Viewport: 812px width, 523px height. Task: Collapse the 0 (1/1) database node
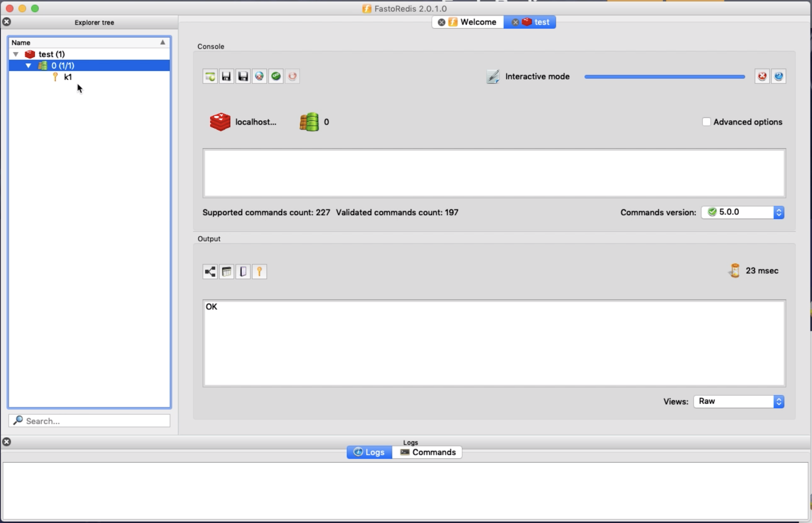tap(28, 65)
